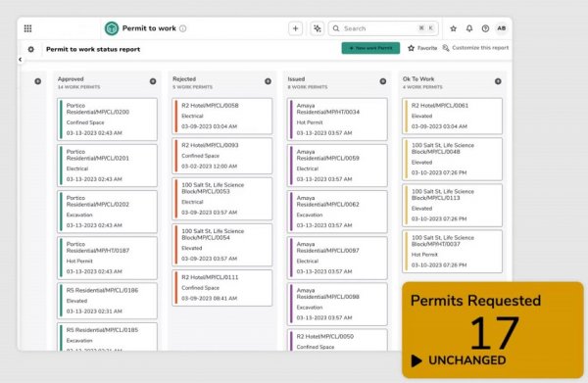Open RS Residential/MP/CL/0186 card
This screenshot has width=588, height=383.
pyautogui.click(x=107, y=301)
